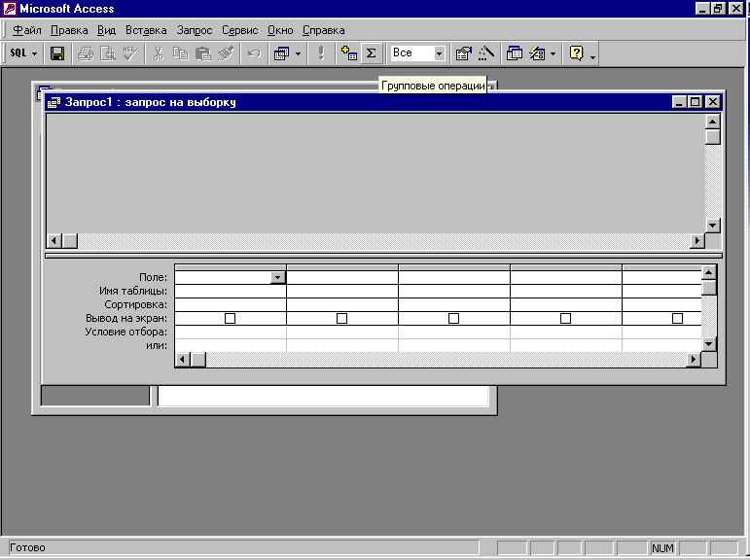Click the SQL view button
The width and height of the screenshot is (750, 560).
(18, 53)
